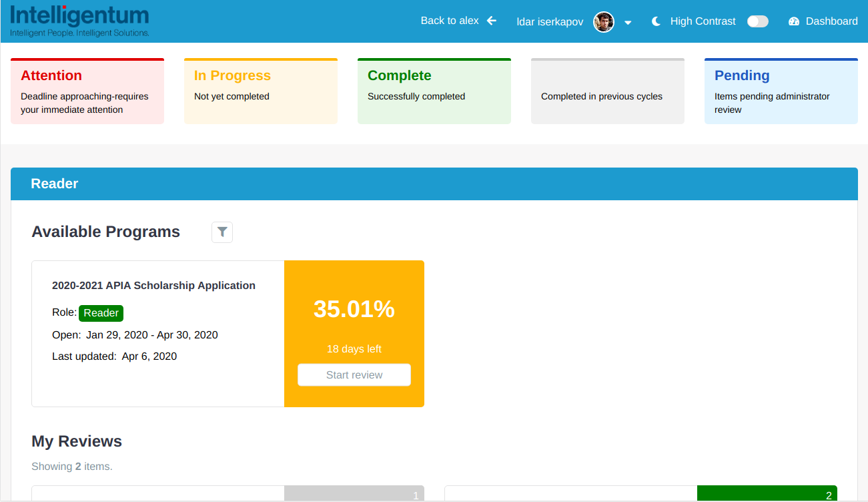
Task: Click the Reader section header
Action: click(434, 184)
